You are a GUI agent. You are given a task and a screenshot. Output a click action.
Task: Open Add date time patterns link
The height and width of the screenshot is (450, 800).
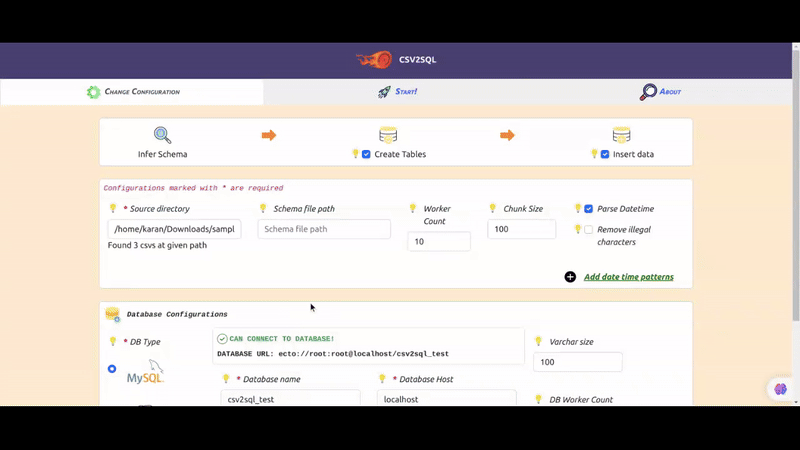click(x=629, y=277)
